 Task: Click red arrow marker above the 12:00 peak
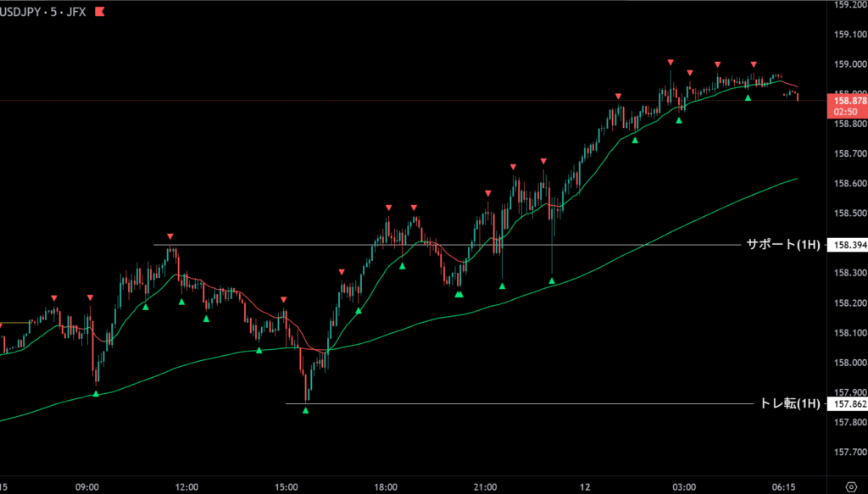[x=170, y=236]
